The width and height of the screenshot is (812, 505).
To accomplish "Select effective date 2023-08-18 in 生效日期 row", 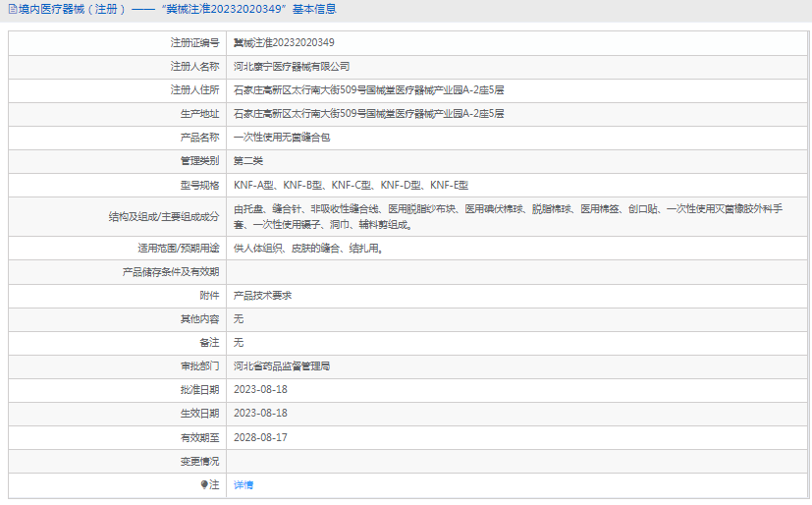I will point(260,414).
